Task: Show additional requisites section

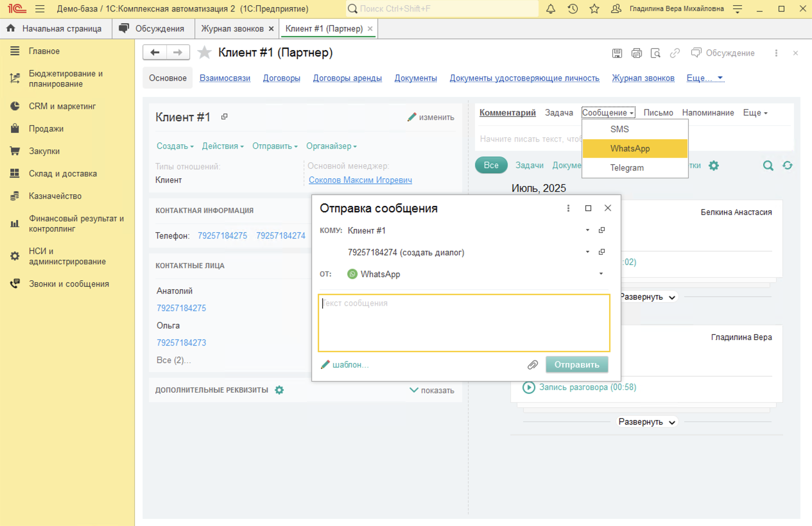Action: coord(431,390)
